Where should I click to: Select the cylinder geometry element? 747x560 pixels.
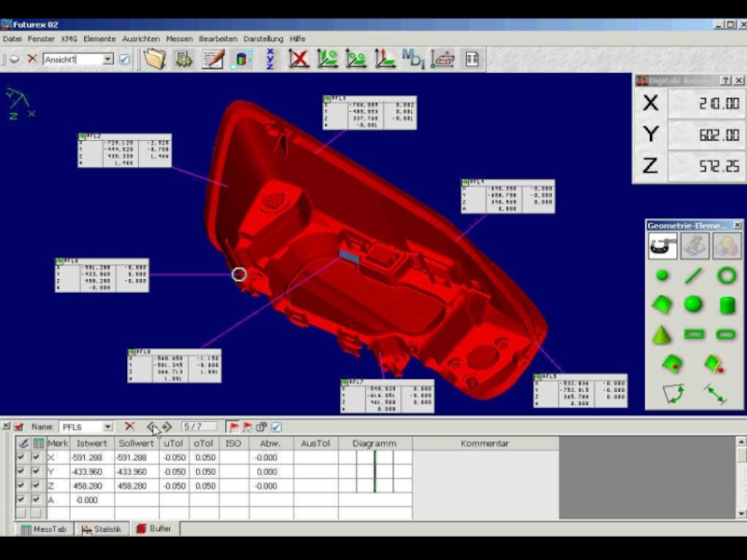coord(726,305)
